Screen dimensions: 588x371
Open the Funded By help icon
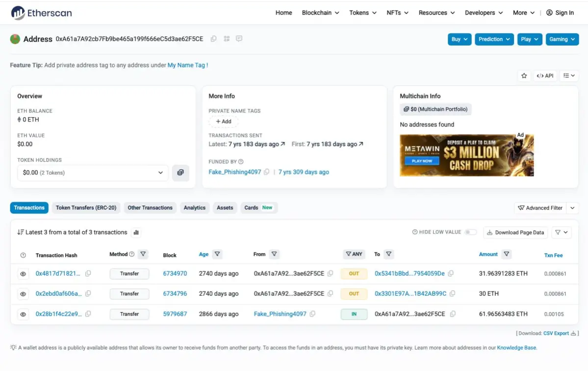tap(241, 162)
